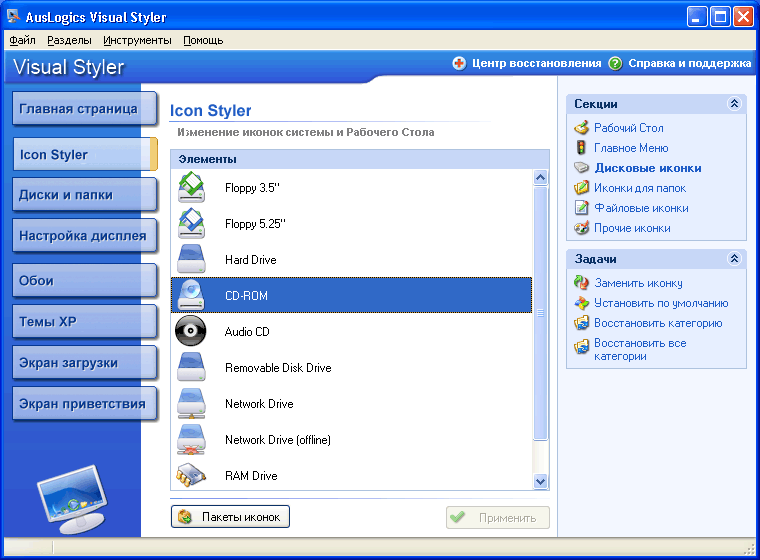Click Восстановить категорию link
Viewport: 760px width, 560px height.
[x=657, y=323]
